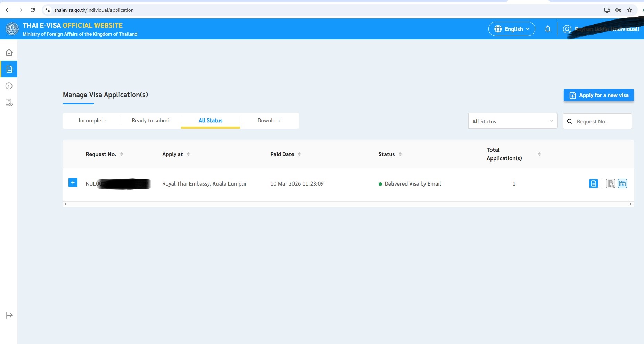Click Apply for a new visa button
The height and width of the screenshot is (344, 644).
[x=598, y=95]
